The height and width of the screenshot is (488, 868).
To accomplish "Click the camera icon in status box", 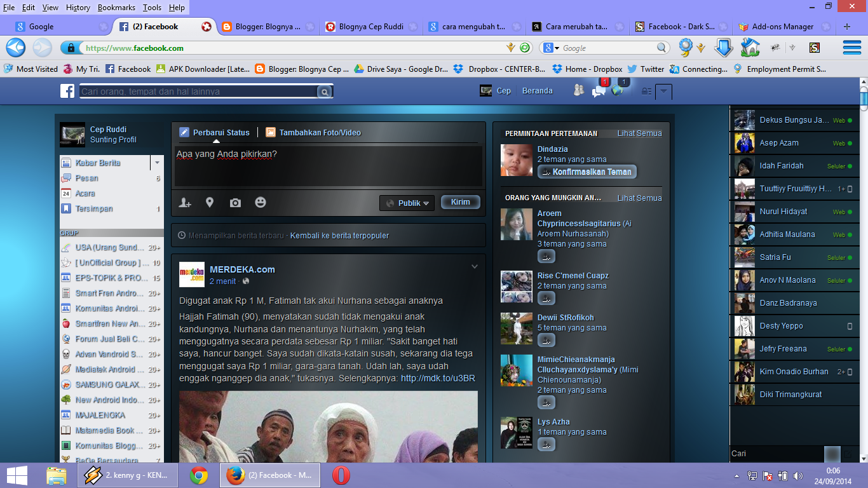I will [235, 203].
